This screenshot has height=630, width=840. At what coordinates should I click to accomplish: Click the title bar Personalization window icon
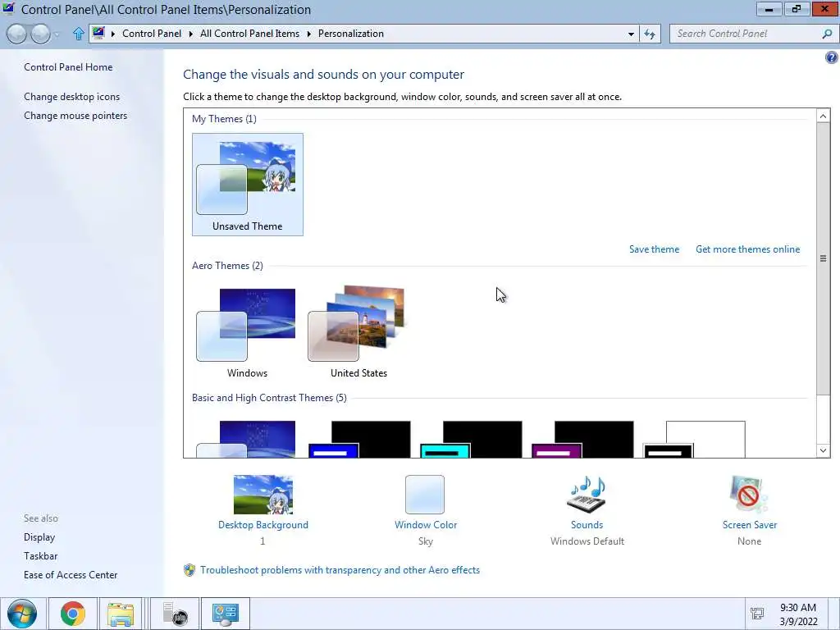(x=9, y=8)
